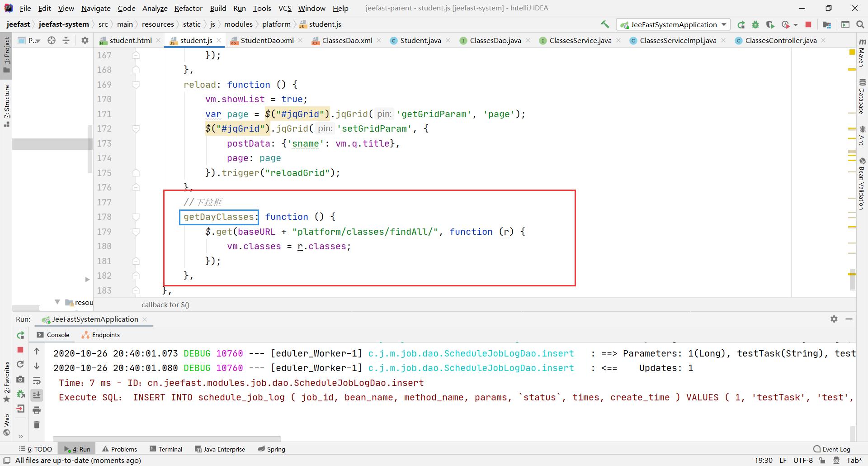Image resolution: width=868 pixels, height=466 pixels.
Task: Toggle soft-wrap in the console
Action: (x=37, y=380)
